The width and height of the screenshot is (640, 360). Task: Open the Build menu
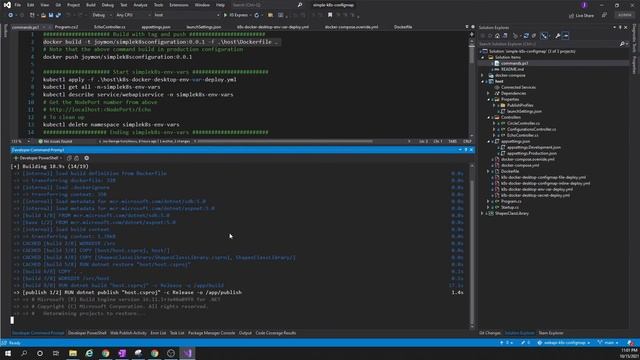[91, 5]
